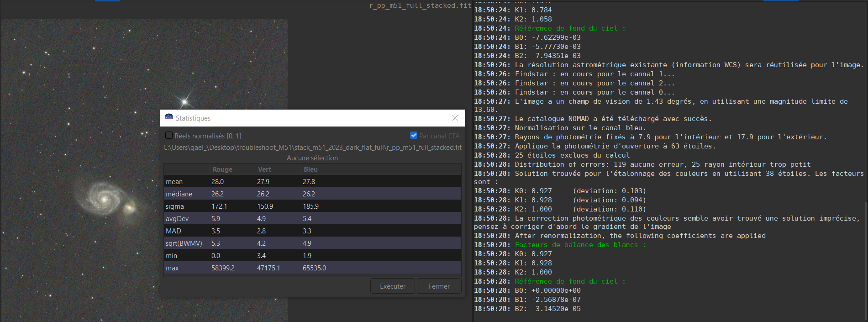Image resolution: width=868 pixels, height=322 pixels.
Task: Click the log line Normalisation sur le canal bleu
Action: click(x=560, y=128)
